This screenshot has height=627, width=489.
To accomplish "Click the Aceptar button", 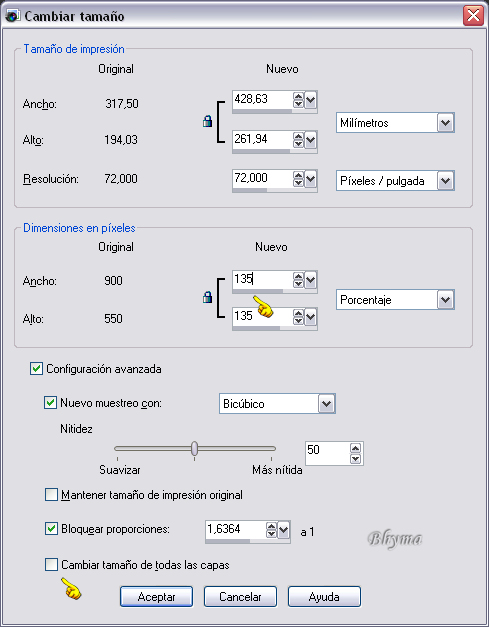I will [156, 597].
